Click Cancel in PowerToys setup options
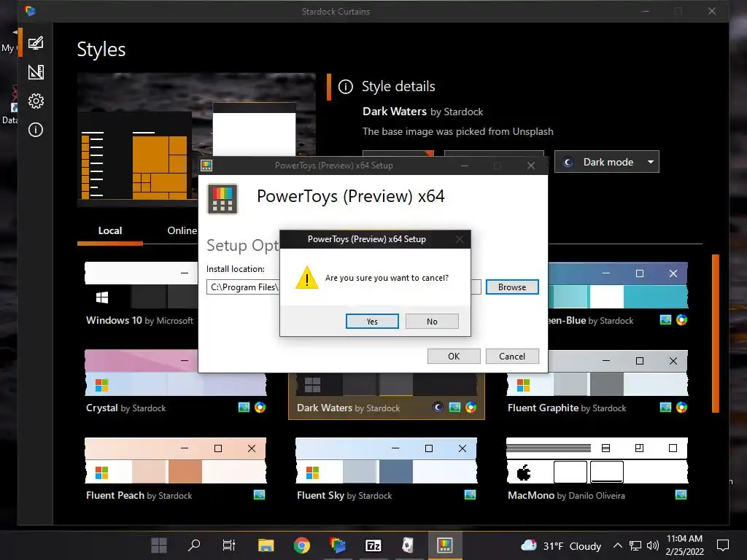Viewport: 747px width, 560px height. click(512, 356)
